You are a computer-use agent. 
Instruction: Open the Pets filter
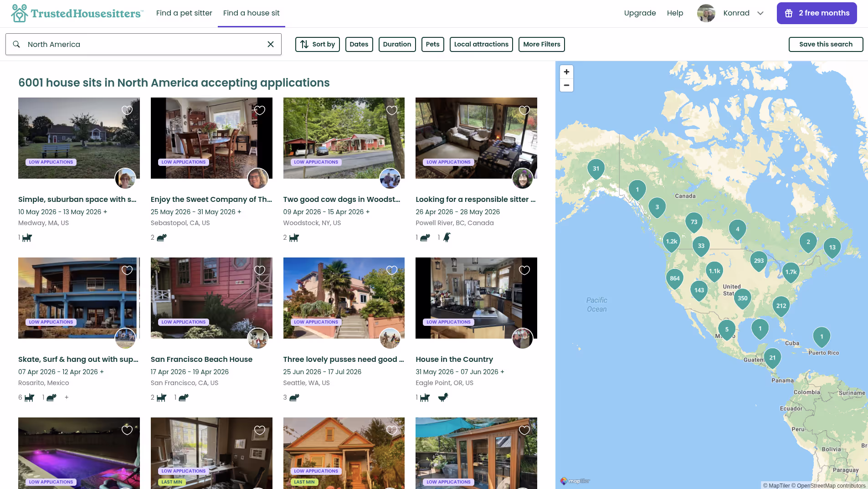433,44
